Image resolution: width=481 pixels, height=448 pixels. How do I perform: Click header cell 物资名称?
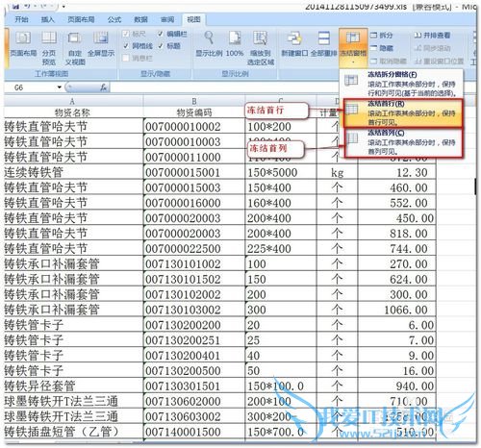[73, 112]
